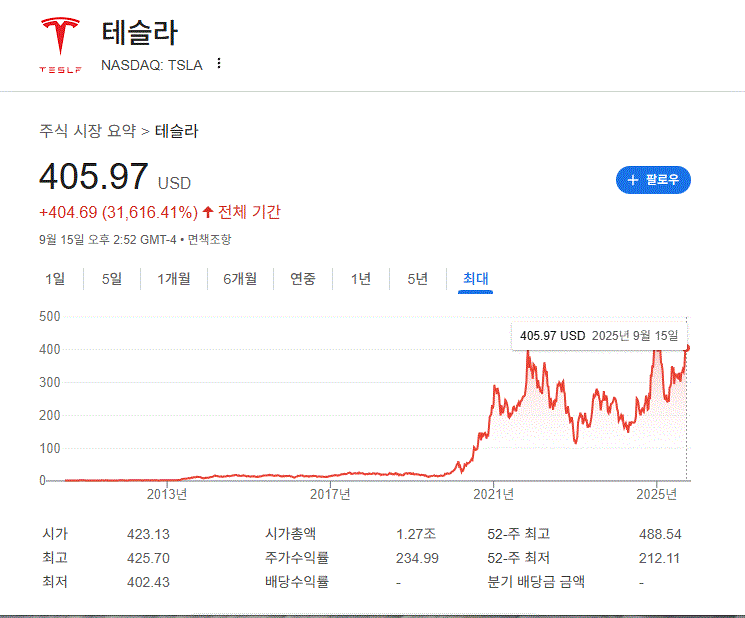This screenshot has height=618, width=745.
Task: Click the 405.97 USD chart tooltip
Action: [600, 336]
